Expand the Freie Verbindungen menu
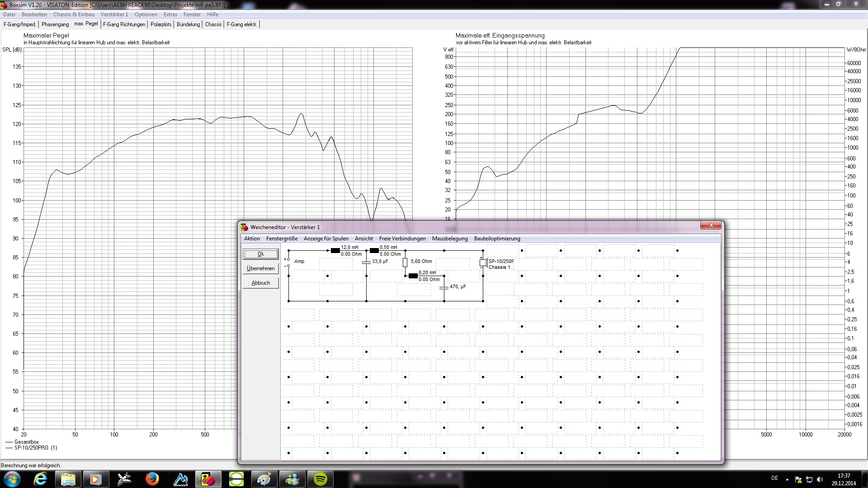Screen dimensions: 868x488 pos(402,239)
